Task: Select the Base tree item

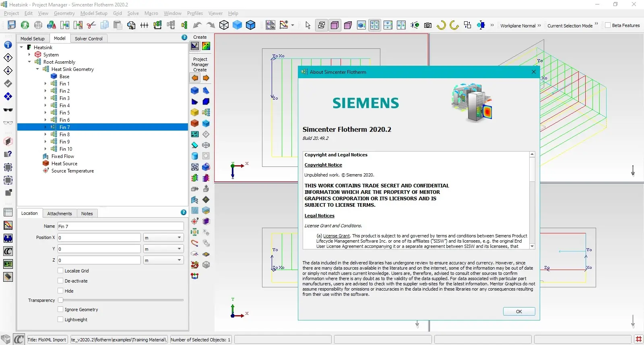Action: tap(64, 77)
